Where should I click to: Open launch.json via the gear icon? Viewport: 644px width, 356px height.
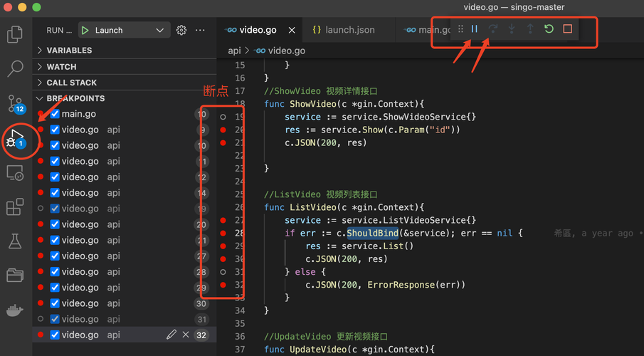pyautogui.click(x=181, y=30)
